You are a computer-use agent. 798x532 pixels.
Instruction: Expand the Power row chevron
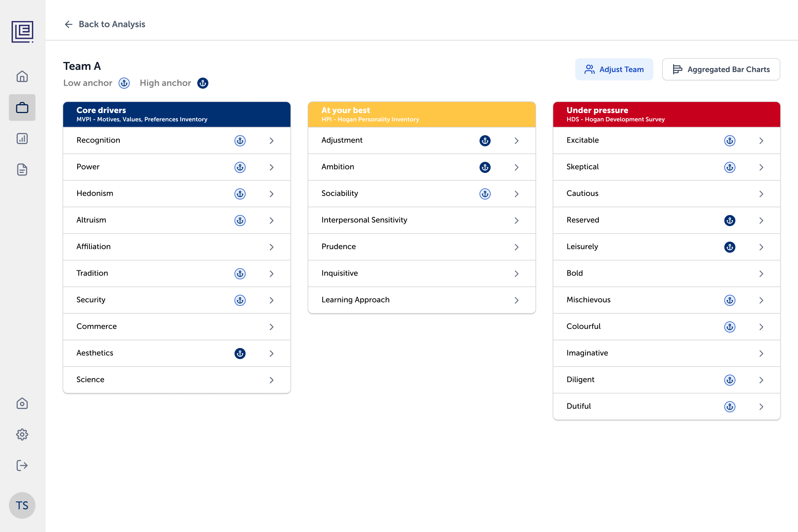click(272, 167)
